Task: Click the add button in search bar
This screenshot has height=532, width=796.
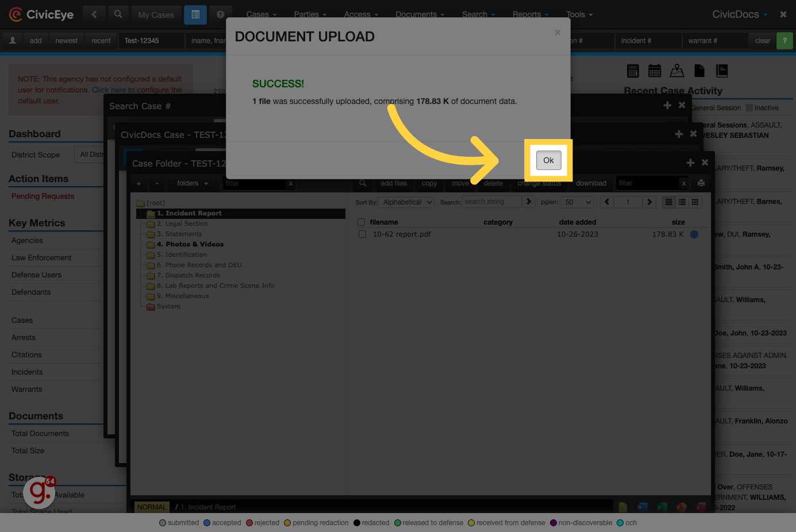Action: click(x=36, y=41)
